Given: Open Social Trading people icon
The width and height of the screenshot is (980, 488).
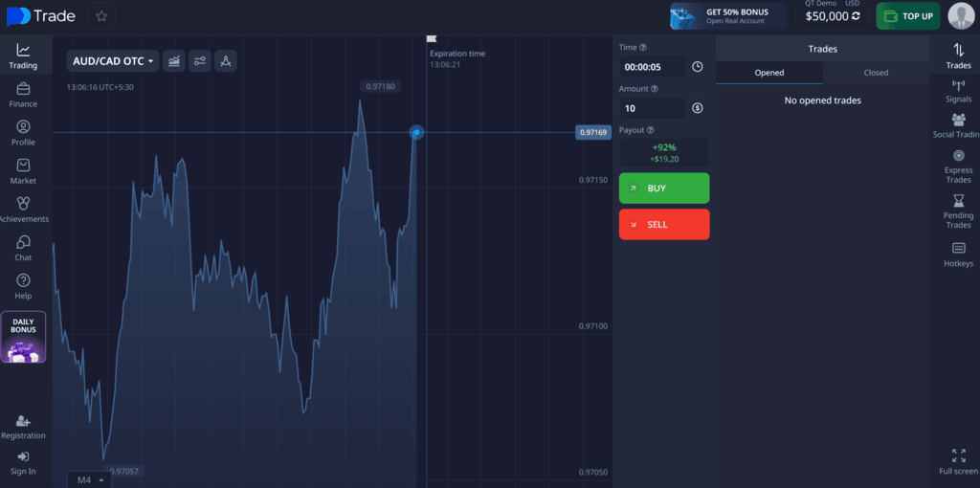Looking at the screenshot, I should 959,120.
